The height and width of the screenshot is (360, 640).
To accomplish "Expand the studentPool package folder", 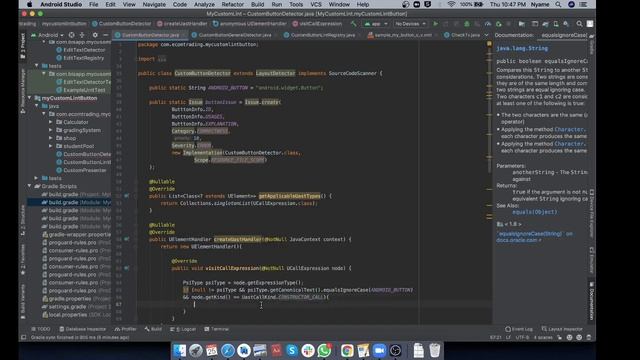I will point(51,146).
